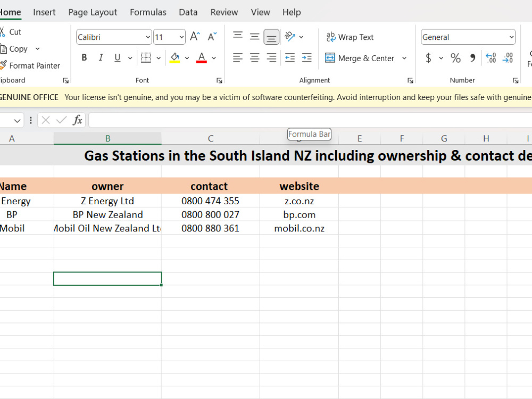
Task: Click the Decrease Decimal icon
Action: tap(508, 58)
